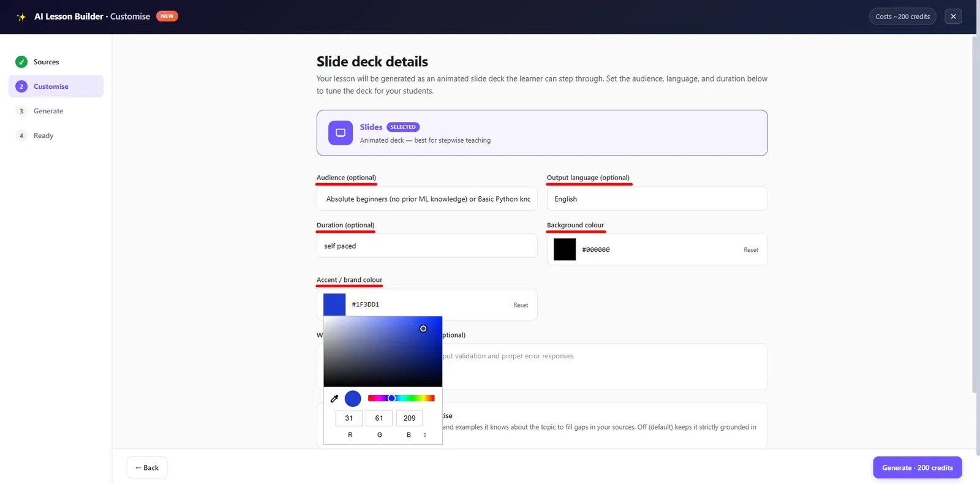The width and height of the screenshot is (980, 484).
Task: Click the Slides deck icon
Action: tap(341, 133)
